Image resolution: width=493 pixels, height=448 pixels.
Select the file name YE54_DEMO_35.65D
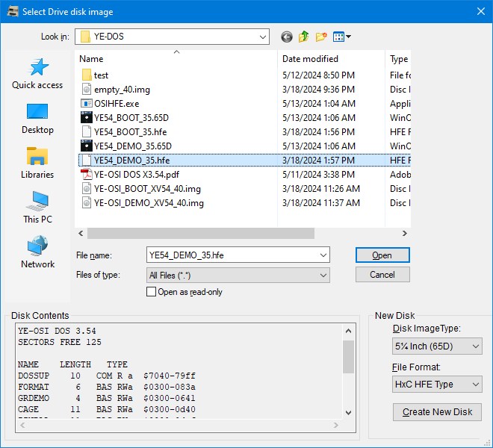(133, 146)
